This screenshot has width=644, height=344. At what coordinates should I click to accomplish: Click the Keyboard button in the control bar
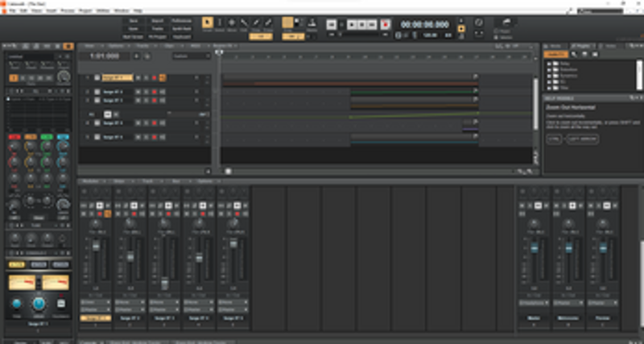click(182, 36)
